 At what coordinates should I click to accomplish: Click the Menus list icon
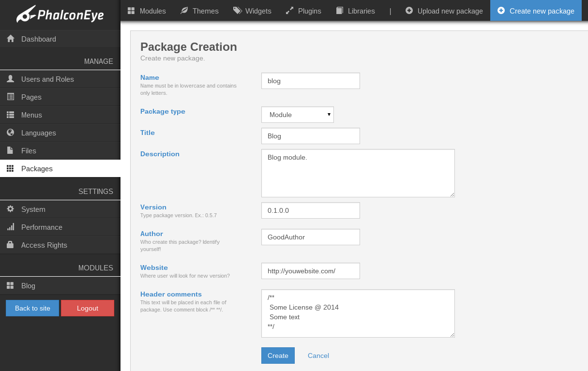[11, 115]
